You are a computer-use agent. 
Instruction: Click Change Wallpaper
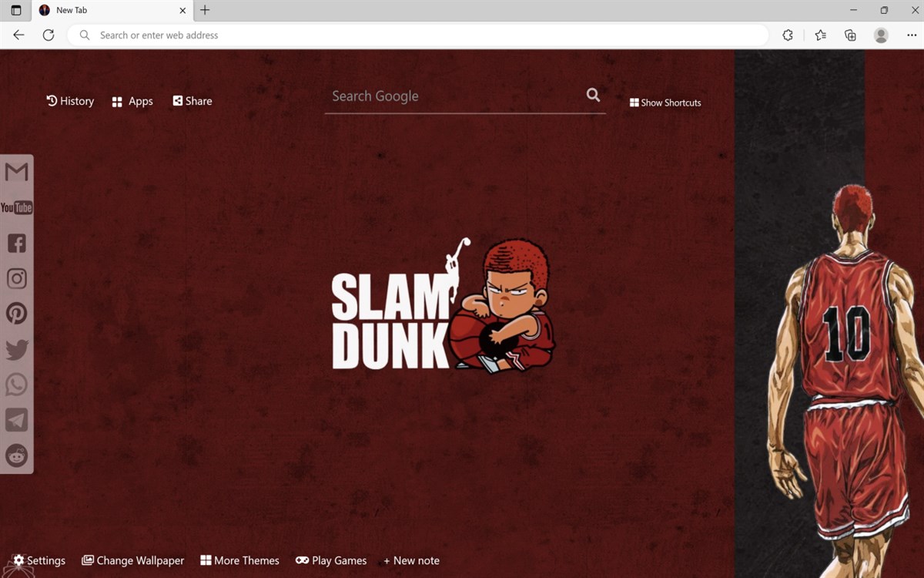point(133,560)
